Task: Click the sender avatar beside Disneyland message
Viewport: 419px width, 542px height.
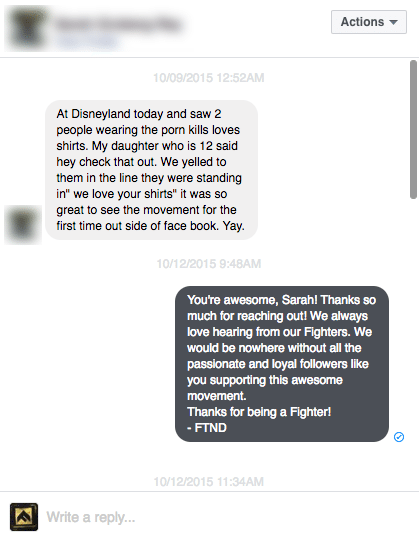Action: (x=23, y=225)
